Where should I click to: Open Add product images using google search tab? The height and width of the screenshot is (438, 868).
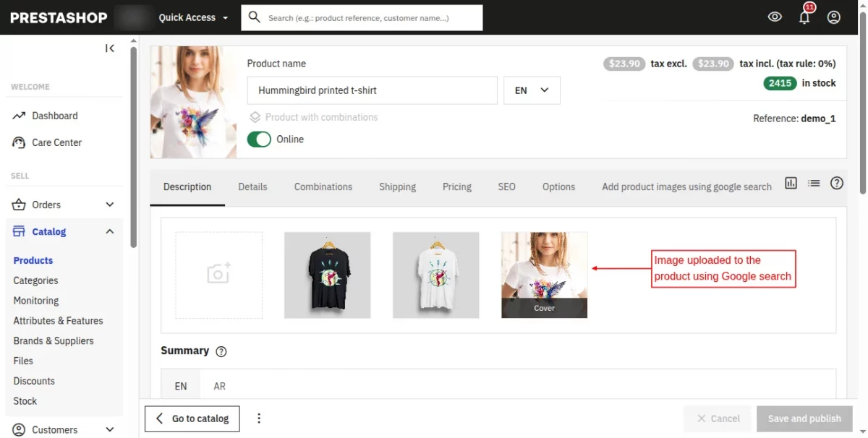pyautogui.click(x=686, y=186)
